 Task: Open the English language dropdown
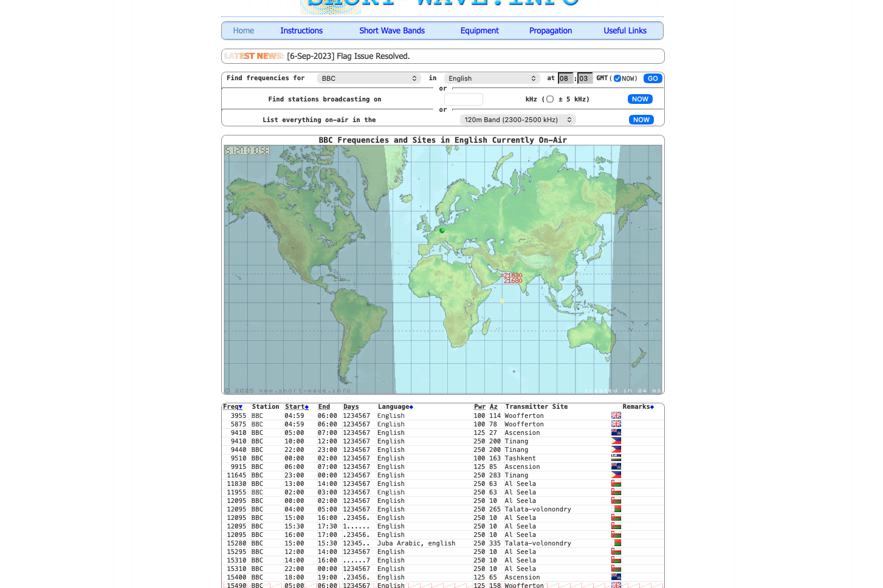coord(492,78)
